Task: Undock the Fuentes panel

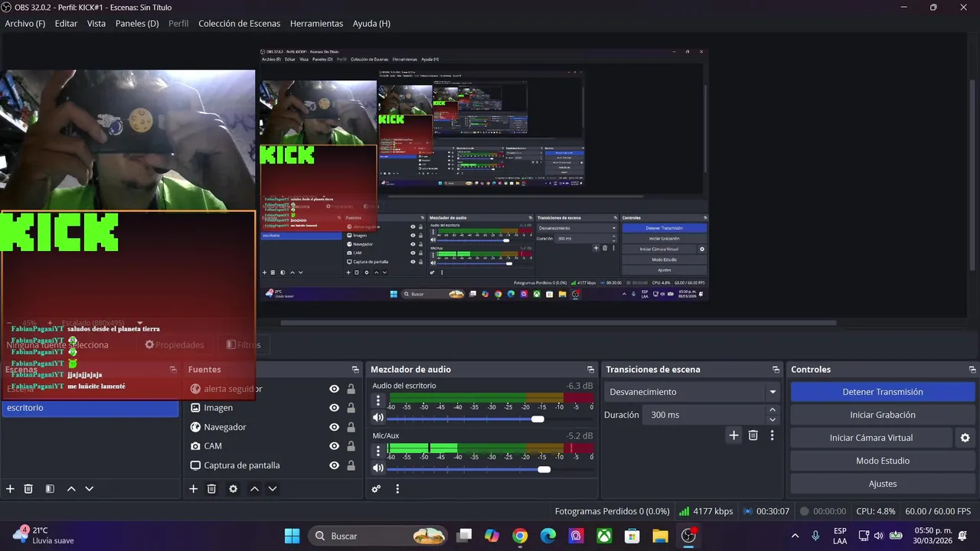Action: [x=355, y=370]
